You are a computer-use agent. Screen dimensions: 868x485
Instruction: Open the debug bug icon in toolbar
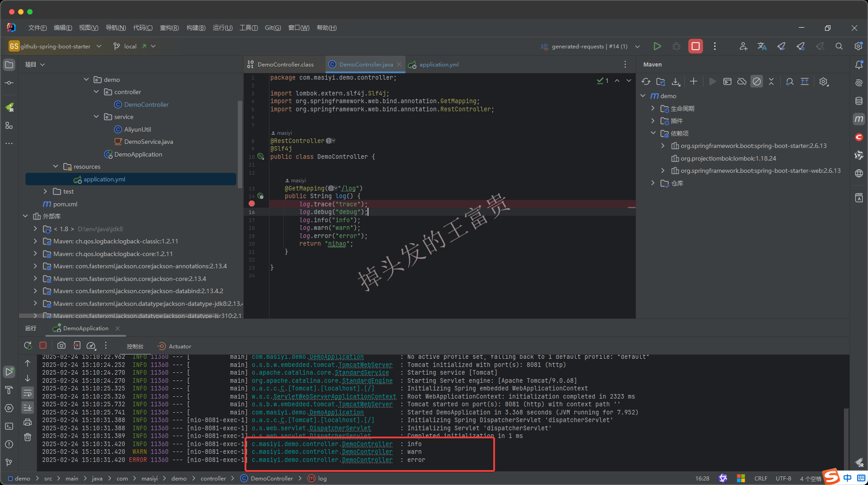coord(676,46)
